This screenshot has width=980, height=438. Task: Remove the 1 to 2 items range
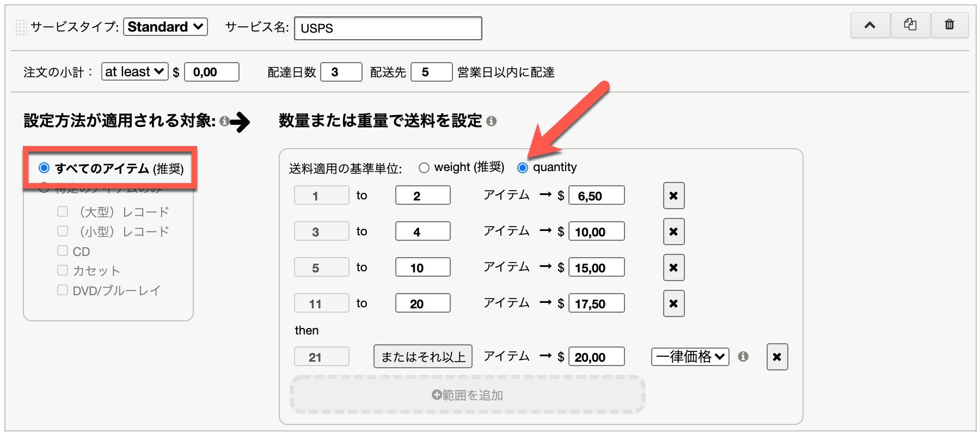(673, 196)
